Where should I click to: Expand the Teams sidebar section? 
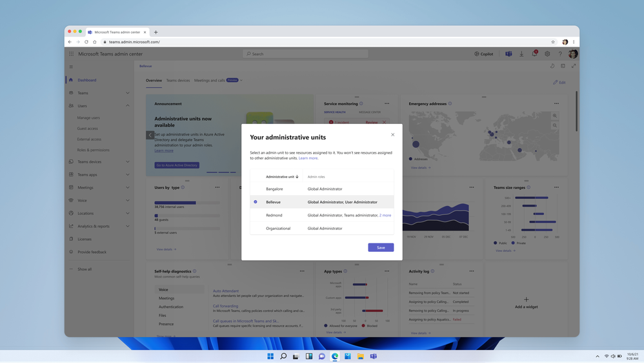click(127, 93)
